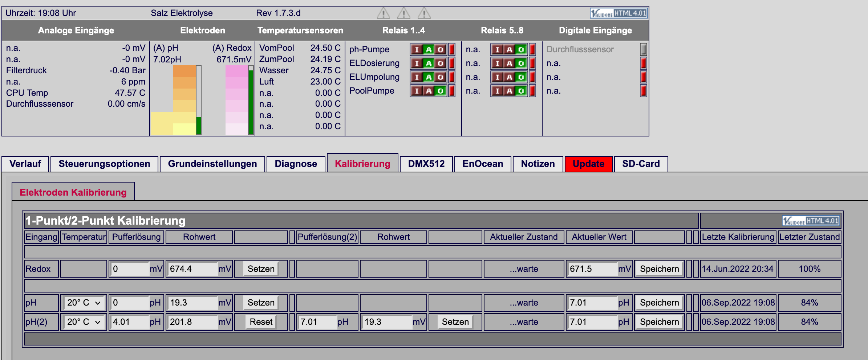
Task: Click the pH green level gauge bar
Action: point(199,101)
